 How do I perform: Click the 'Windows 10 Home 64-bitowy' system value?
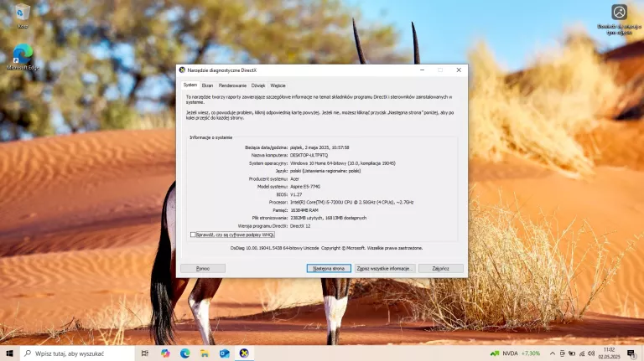343,163
